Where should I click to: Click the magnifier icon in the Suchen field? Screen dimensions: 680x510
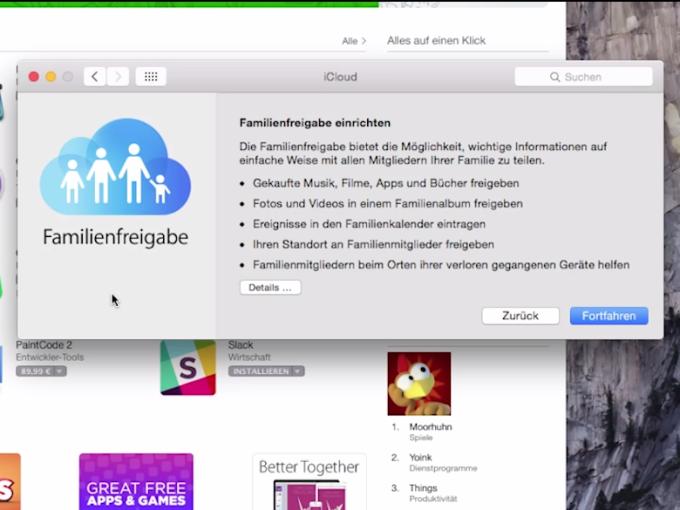pos(555,77)
